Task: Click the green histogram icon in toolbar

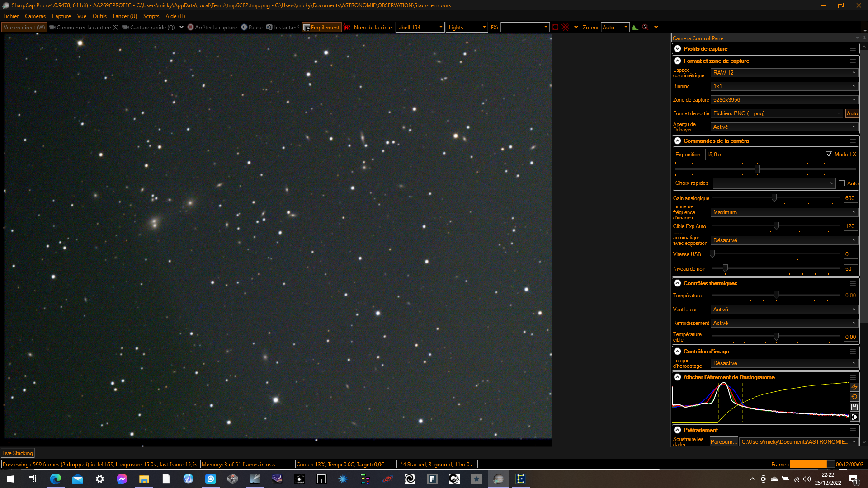Action: (x=635, y=28)
